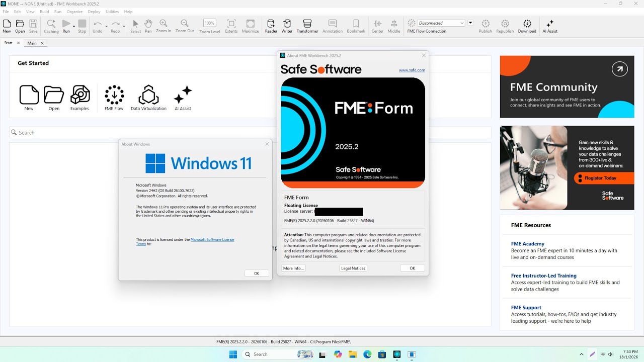The height and width of the screenshot is (362, 644).
Task: Click the FME Flow Connection icon
Action: coord(412,23)
